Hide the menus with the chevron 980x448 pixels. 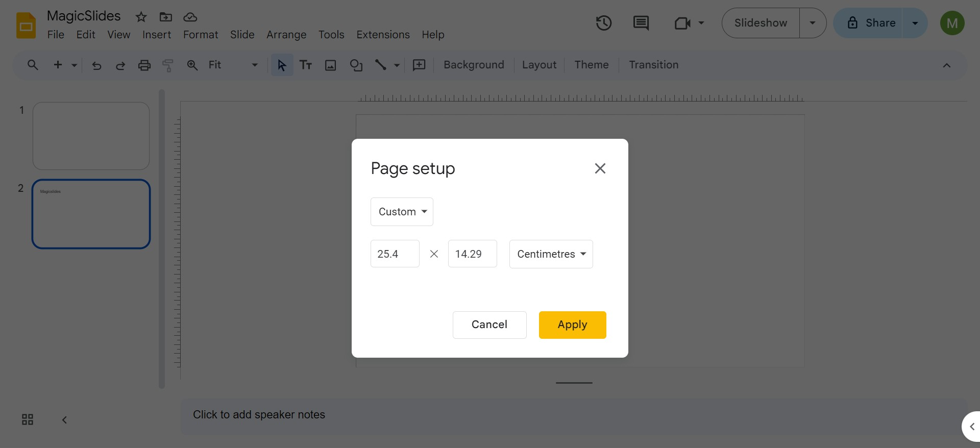[x=946, y=65]
